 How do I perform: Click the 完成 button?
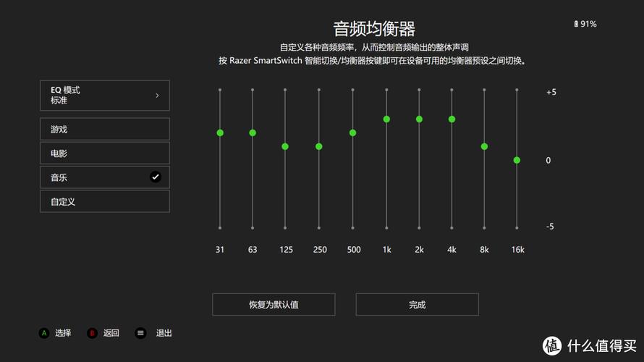click(x=417, y=305)
